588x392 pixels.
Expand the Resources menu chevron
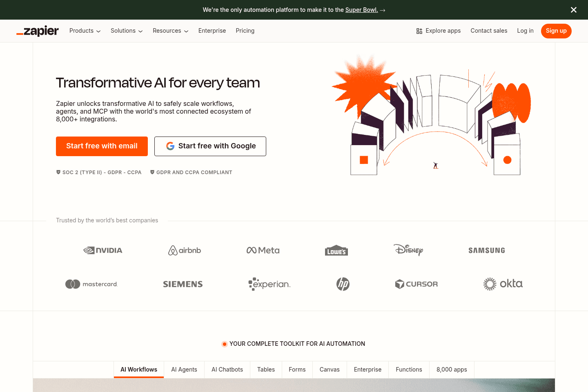pos(186,31)
